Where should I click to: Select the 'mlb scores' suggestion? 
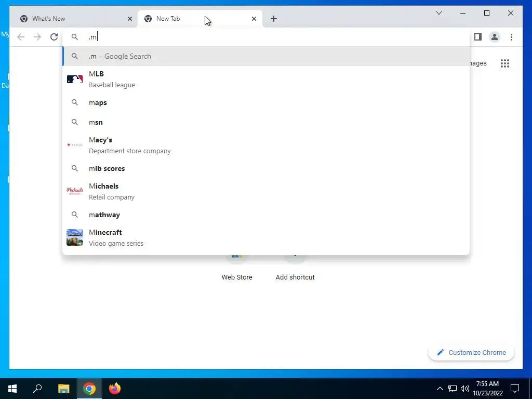coord(266,168)
